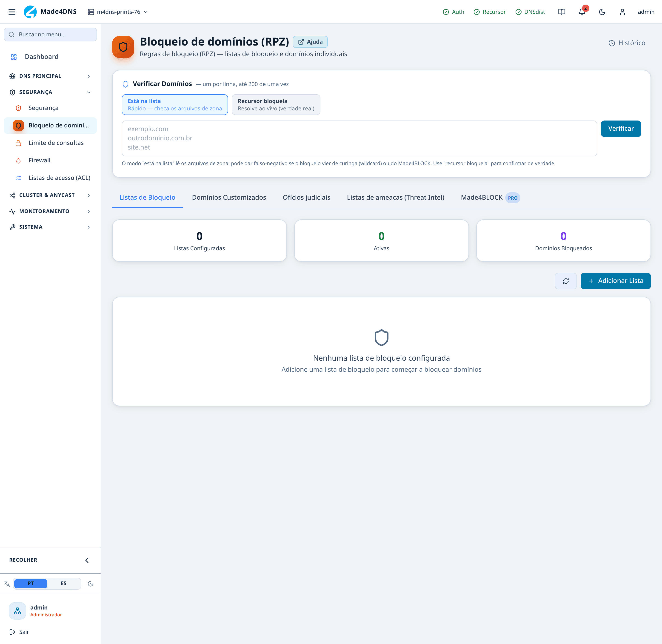This screenshot has height=644, width=662.
Task: Switch to Made4BLOCK PRO tab
Action: tap(490, 198)
